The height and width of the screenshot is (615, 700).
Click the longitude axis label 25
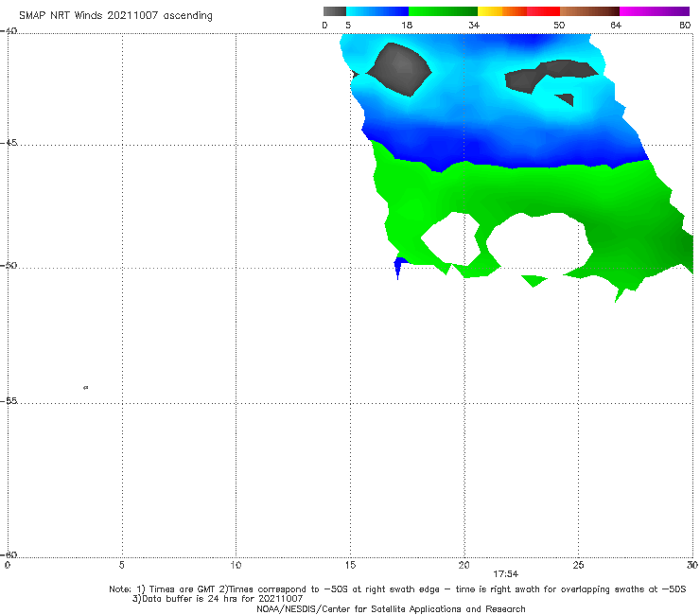(578, 565)
